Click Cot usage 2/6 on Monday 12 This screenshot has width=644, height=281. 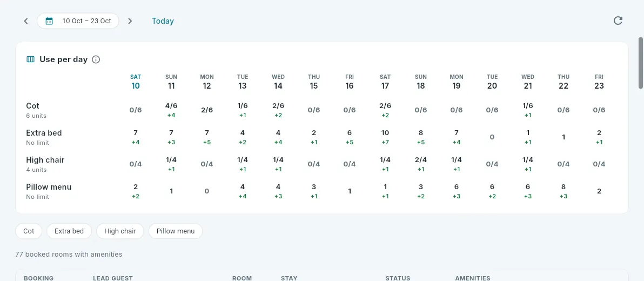click(x=207, y=110)
